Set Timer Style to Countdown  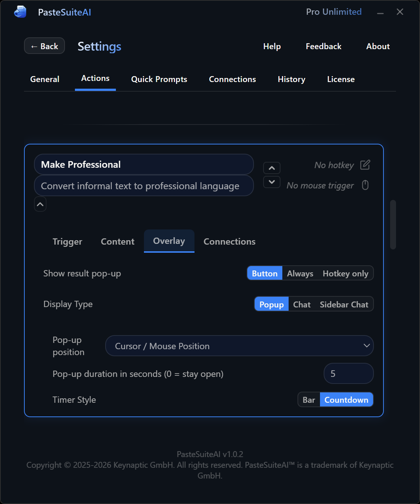point(346,400)
